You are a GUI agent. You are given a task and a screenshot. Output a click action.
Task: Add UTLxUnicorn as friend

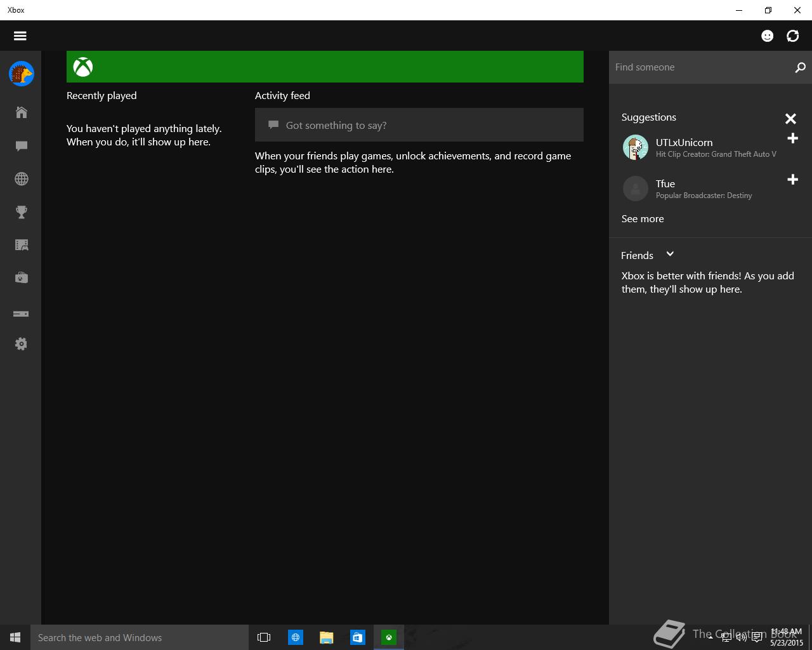coord(792,138)
